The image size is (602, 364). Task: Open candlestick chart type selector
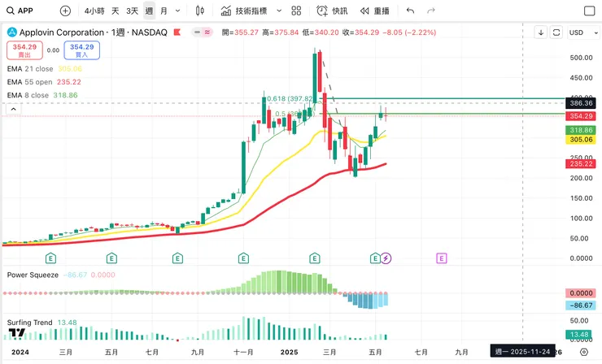tap(199, 11)
